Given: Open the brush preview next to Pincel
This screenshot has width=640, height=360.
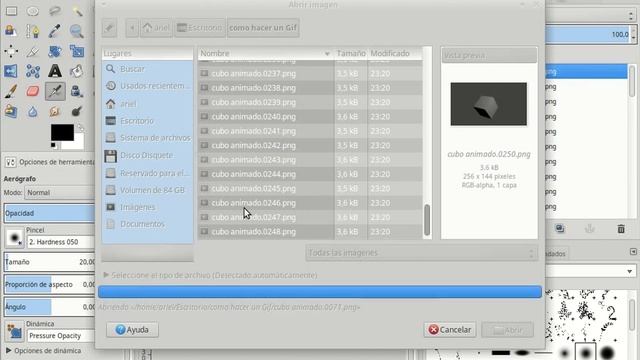Looking at the screenshot, I should click(14, 237).
